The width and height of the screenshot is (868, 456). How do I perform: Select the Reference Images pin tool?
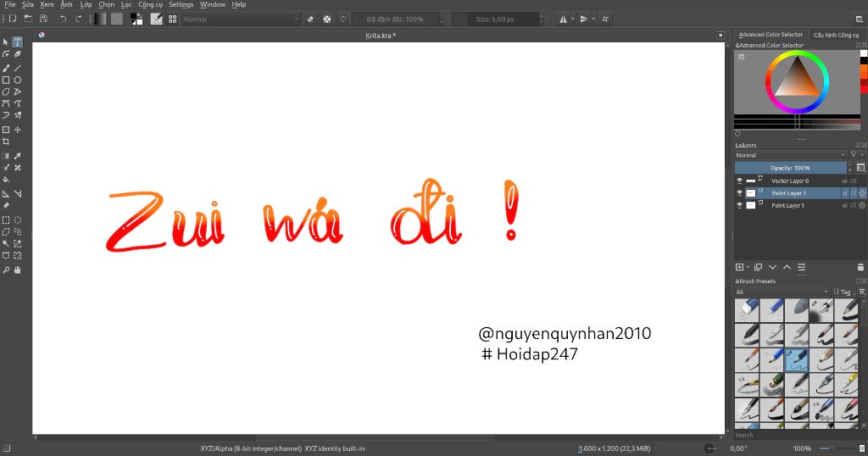tap(6, 205)
